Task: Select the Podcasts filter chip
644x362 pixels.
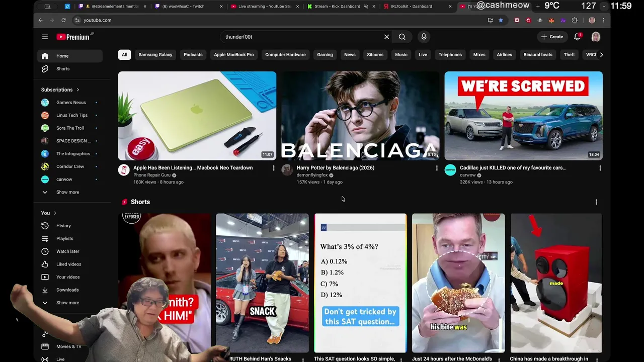Action: coord(193,55)
